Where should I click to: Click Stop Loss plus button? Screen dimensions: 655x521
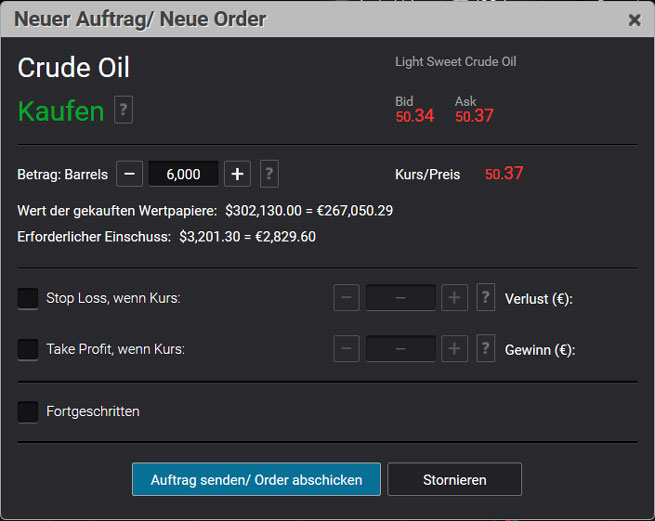coord(454,297)
